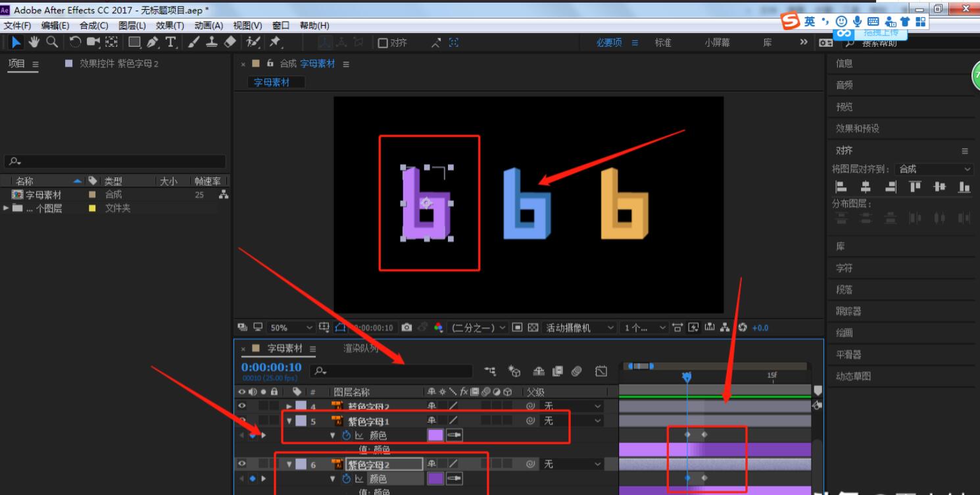
Task: Enable frame blending for layers icon
Action: (x=558, y=371)
